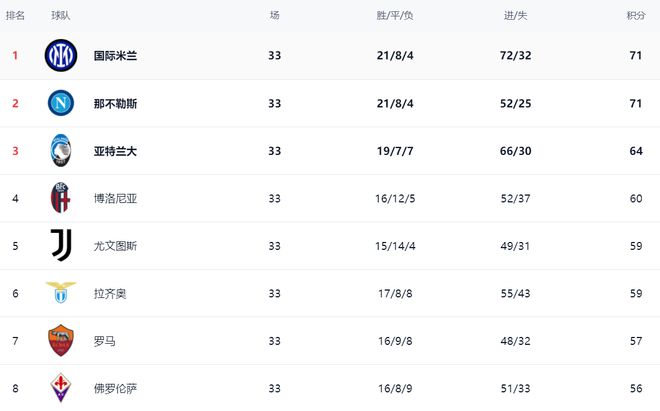
Task: Click the Napoli club crest
Action: coord(60,103)
